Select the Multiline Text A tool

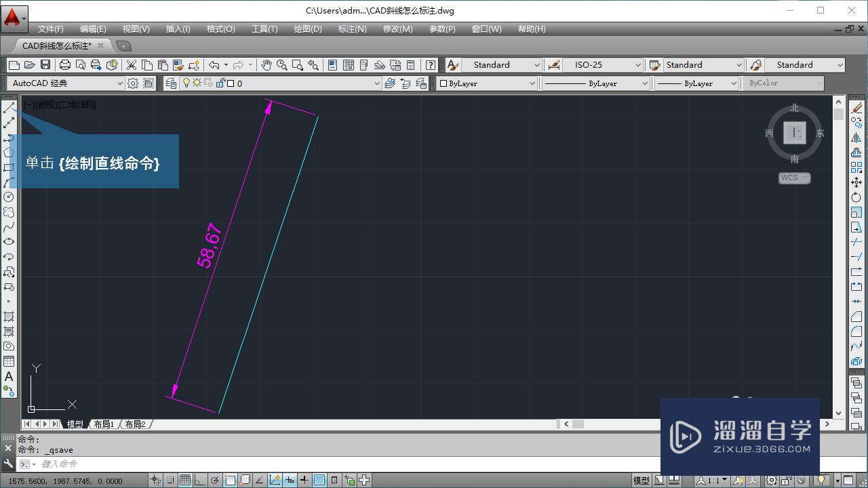click(9, 376)
